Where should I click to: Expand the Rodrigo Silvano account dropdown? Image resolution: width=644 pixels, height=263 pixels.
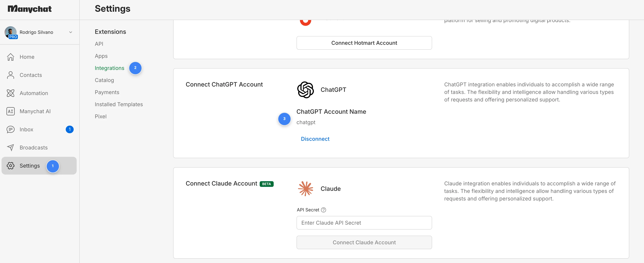(x=70, y=32)
